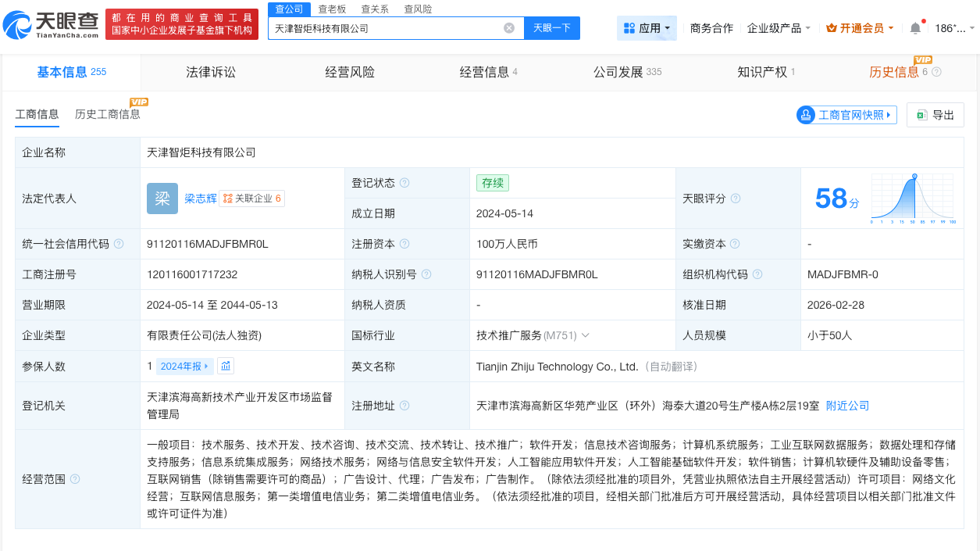Click the company name search field
This screenshot has height=551, width=980.
pyautogui.click(x=387, y=28)
